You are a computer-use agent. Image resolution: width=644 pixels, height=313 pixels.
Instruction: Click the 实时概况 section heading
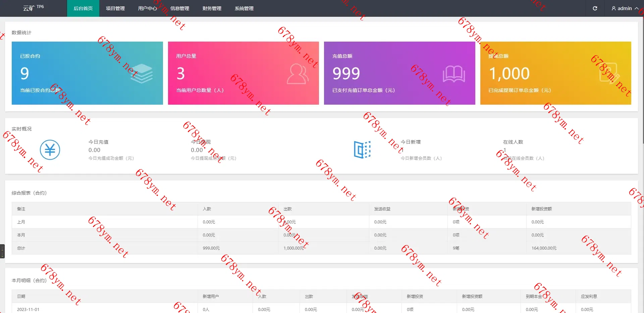(x=21, y=129)
